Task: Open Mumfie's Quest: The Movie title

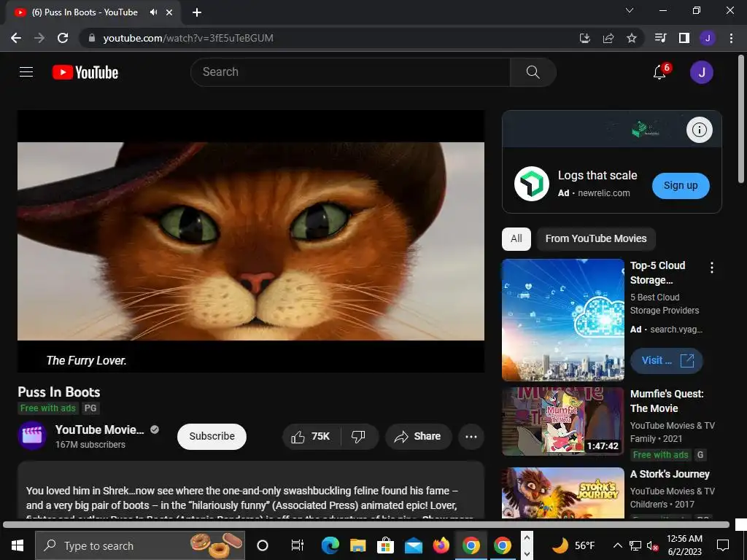Action: [667, 401]
